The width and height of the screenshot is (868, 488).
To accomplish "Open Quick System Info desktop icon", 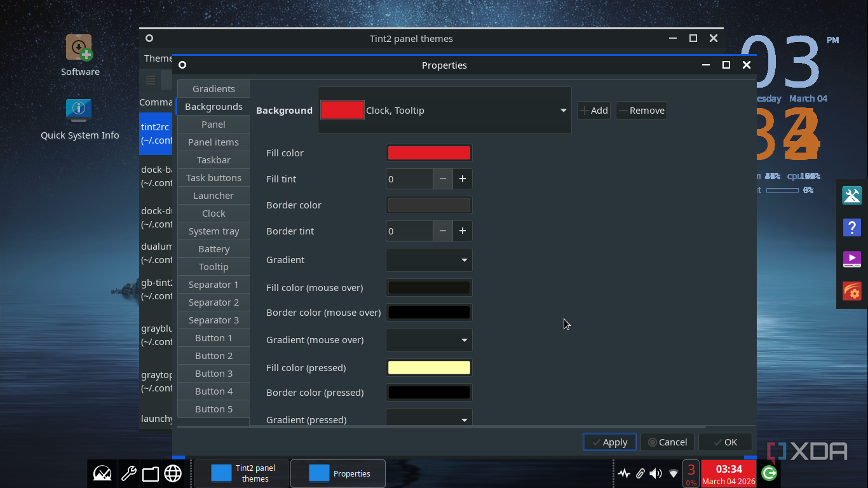I will 80,119.
